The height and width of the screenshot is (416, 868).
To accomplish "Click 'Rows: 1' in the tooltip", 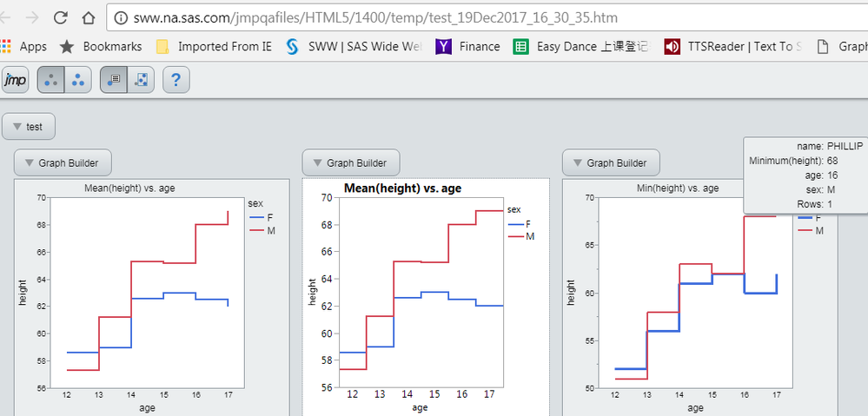I will (816, 204).
